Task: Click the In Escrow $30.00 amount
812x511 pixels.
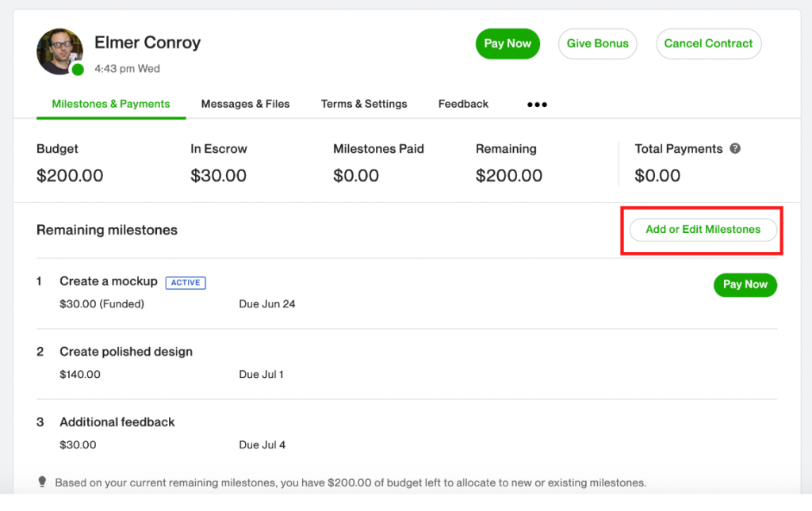Action: pyautogui.click(x=218, y=176)
